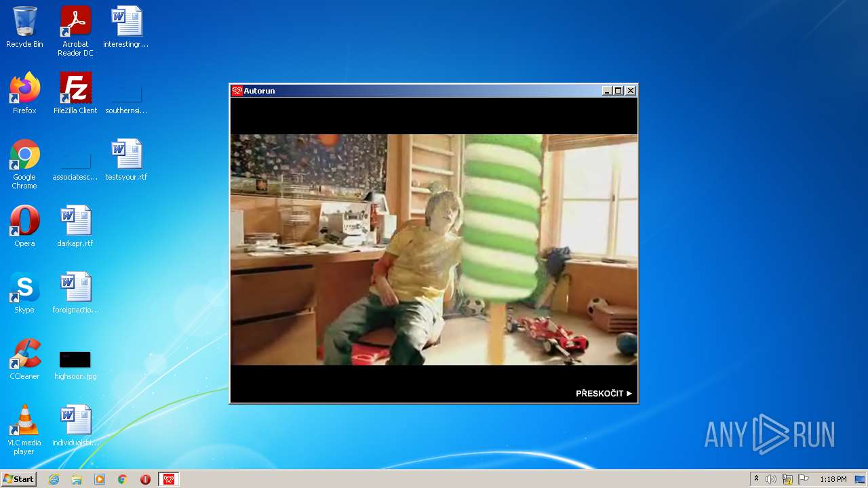Launch Internet Explorer from taskbar
This screenshot has height=488, width=868.
pos(54,479)
